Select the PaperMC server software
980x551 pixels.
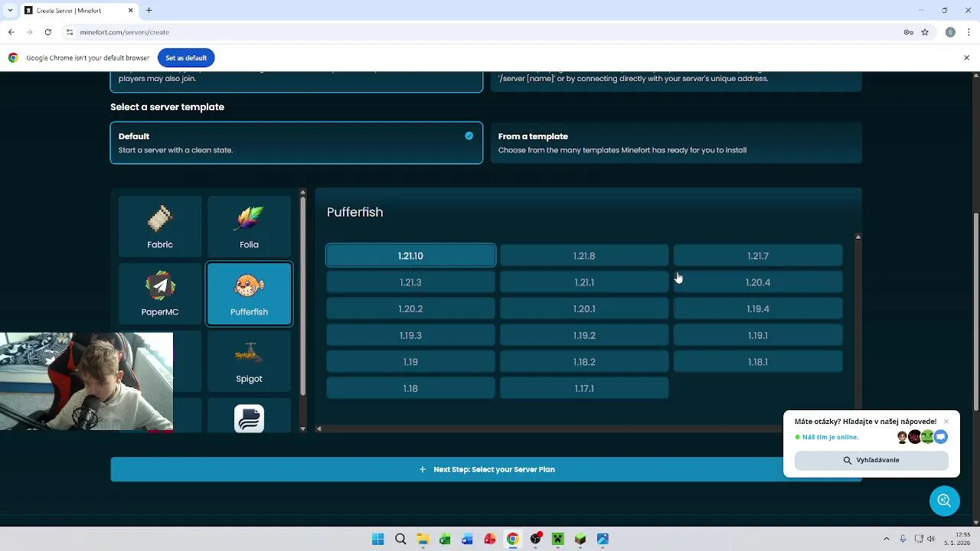(160, 294)
